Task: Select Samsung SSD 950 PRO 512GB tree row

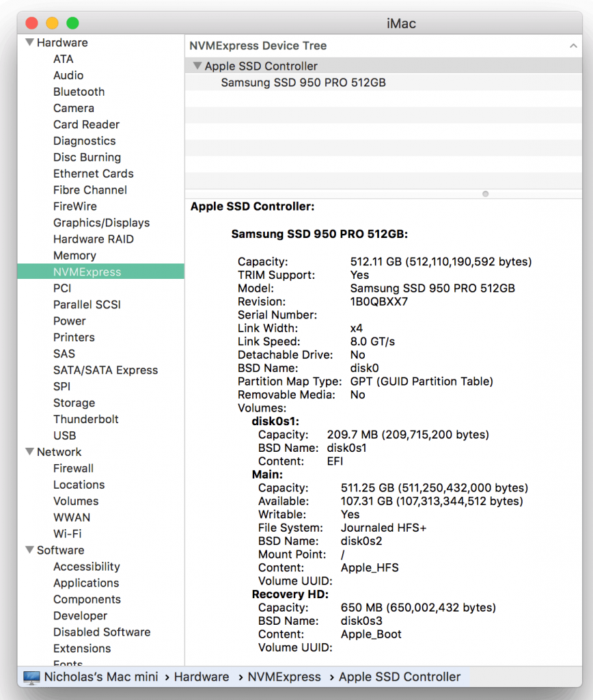Action: [384, 83]
